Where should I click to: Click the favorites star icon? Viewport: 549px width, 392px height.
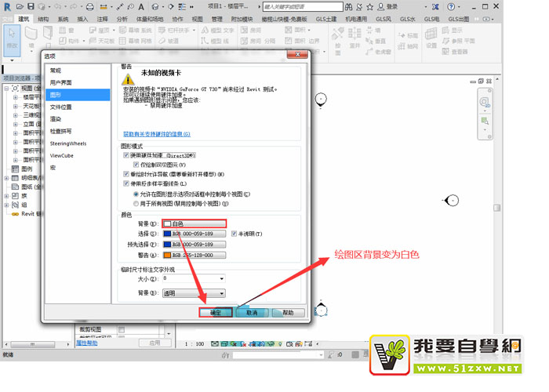tap(369, 6)
